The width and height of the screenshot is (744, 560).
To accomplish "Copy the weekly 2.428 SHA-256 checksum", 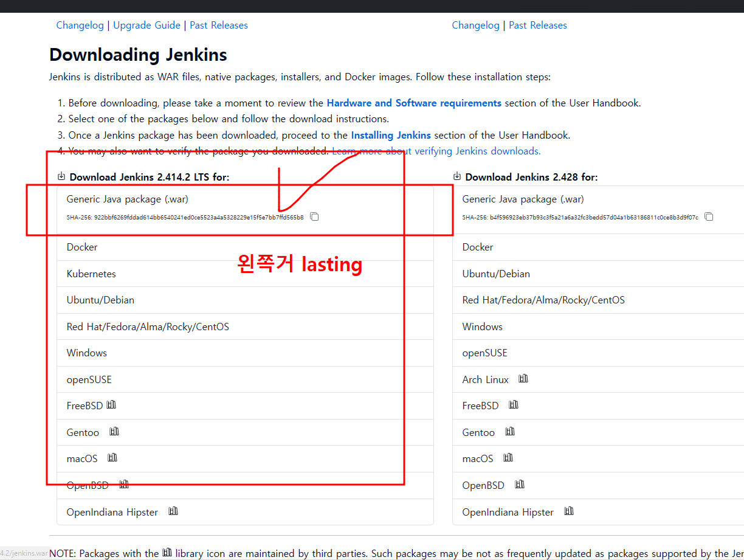I will [709, 216].
